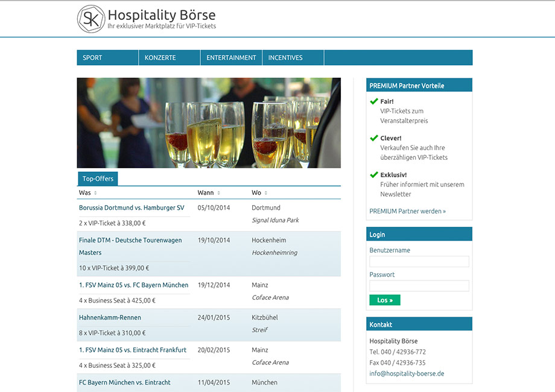Screen dimensions: 555x392
Task: Click Coface Arena in the 19/12/2014 row
Action: [x=270, y=297]
